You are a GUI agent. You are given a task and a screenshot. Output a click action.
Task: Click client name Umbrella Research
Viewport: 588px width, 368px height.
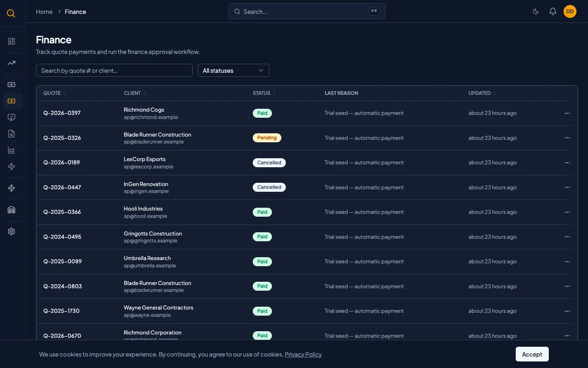coord(147,258)
